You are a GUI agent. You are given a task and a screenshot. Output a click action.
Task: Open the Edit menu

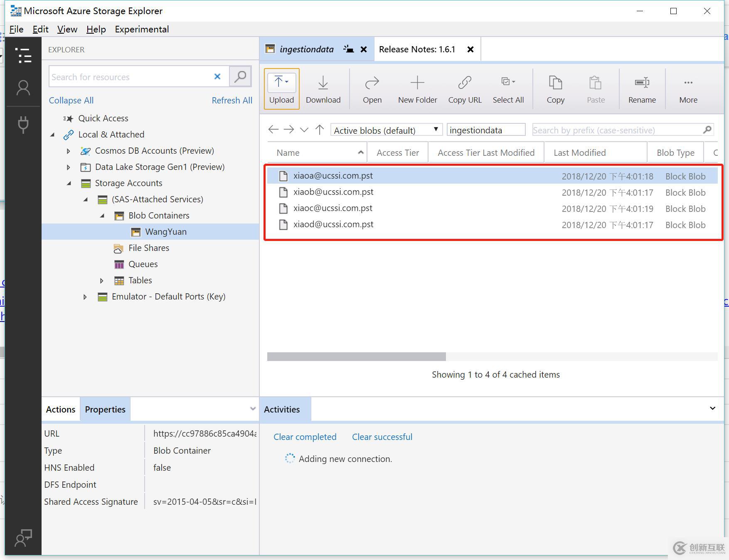coord(40,29)
